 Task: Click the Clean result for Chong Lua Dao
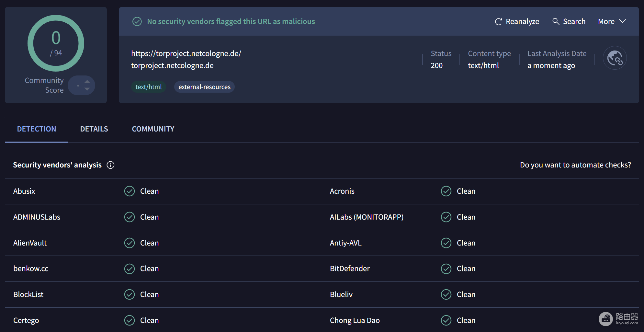466,320
